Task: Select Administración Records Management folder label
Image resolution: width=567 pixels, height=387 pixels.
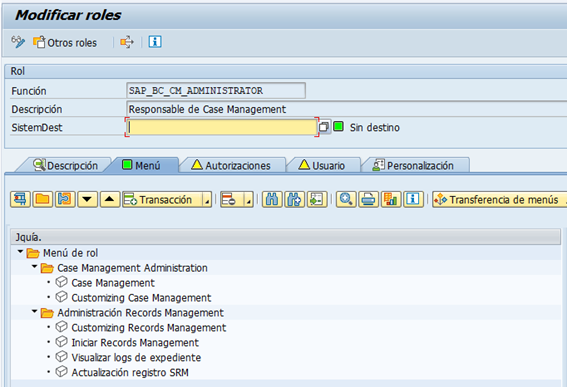Action: pos(140,312)
